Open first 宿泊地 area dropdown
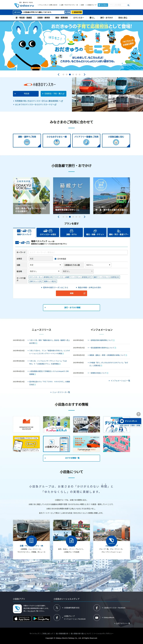The height and width of the screenshot is (644, 143). click(x=45, y=271)
